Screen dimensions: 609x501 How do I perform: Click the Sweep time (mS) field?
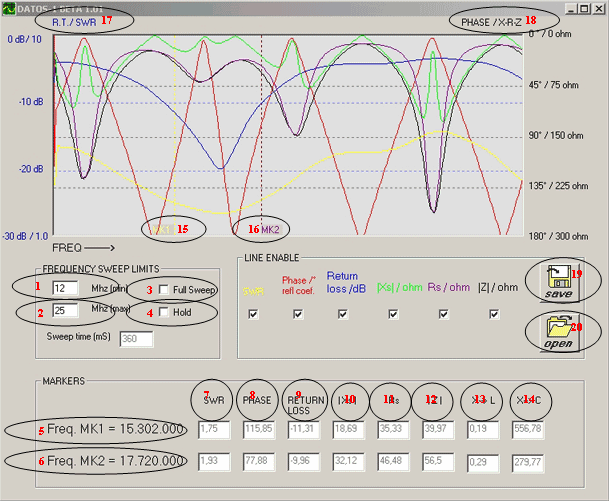pyautogui.click(x=135, y=339)
